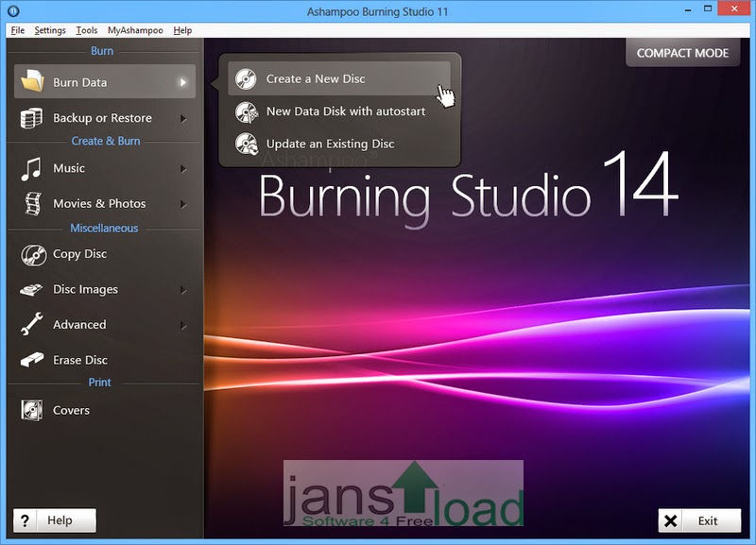The width and height of the screenshot is (756, 545).
Task: Click the Advanced wrench icon
Action: pos(32,324)
